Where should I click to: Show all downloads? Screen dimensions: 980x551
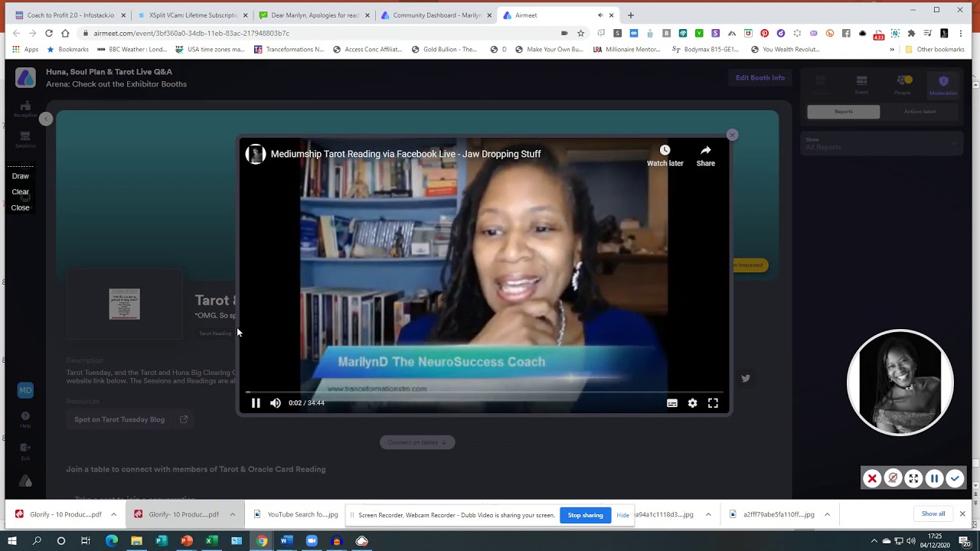click(x=933, y=514)
